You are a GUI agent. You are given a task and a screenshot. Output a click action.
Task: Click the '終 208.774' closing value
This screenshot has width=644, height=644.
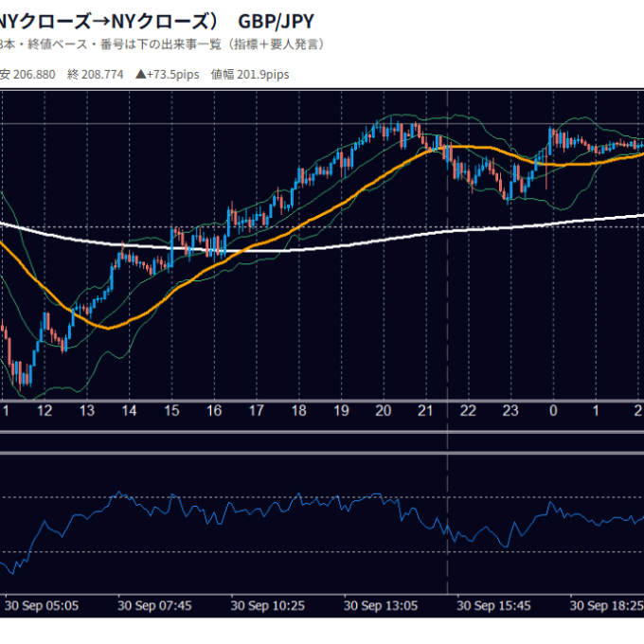(x=96, y=74)
